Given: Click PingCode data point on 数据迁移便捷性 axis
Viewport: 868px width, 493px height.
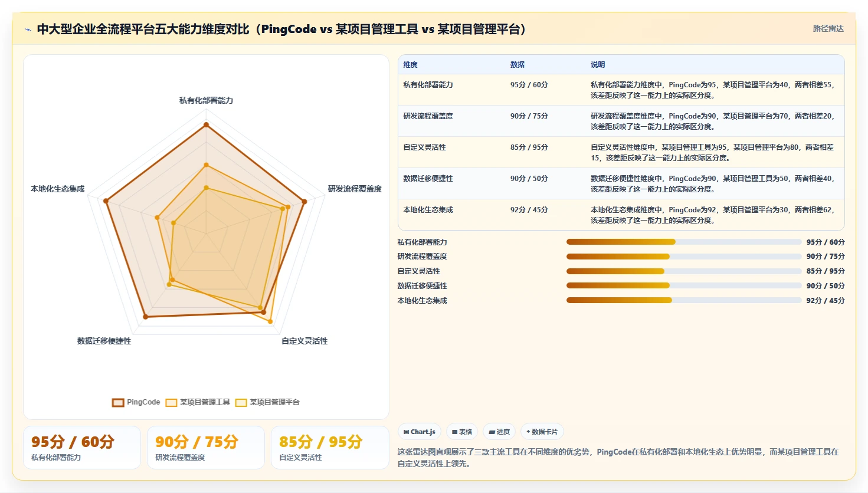Looking at the screenshot, I should coord(146,317).
